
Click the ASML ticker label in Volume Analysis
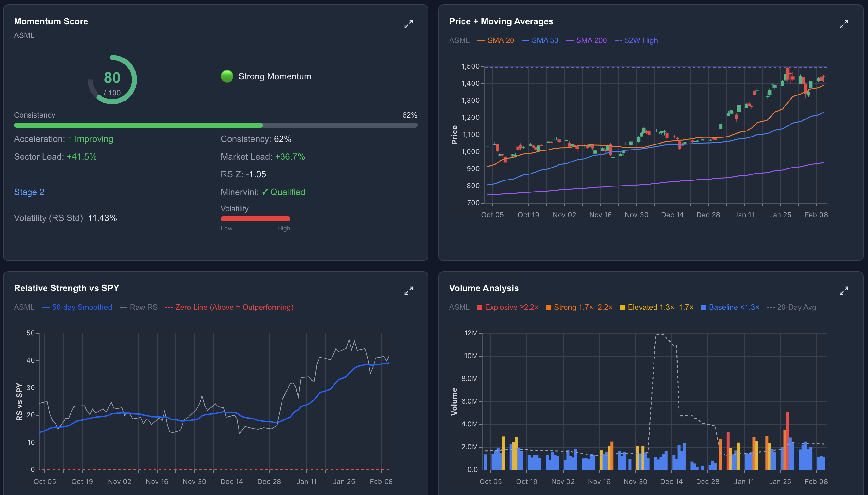[459, 307]
